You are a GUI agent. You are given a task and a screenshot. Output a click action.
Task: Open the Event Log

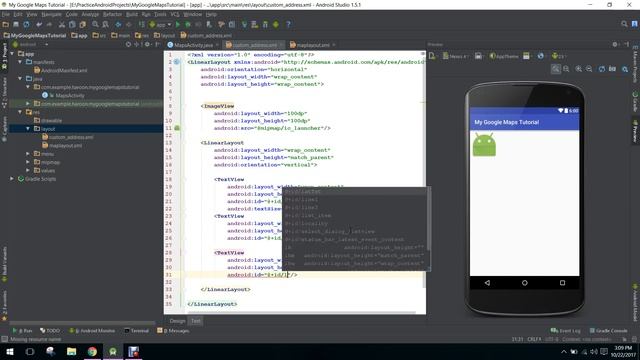[x=566, y=331]
